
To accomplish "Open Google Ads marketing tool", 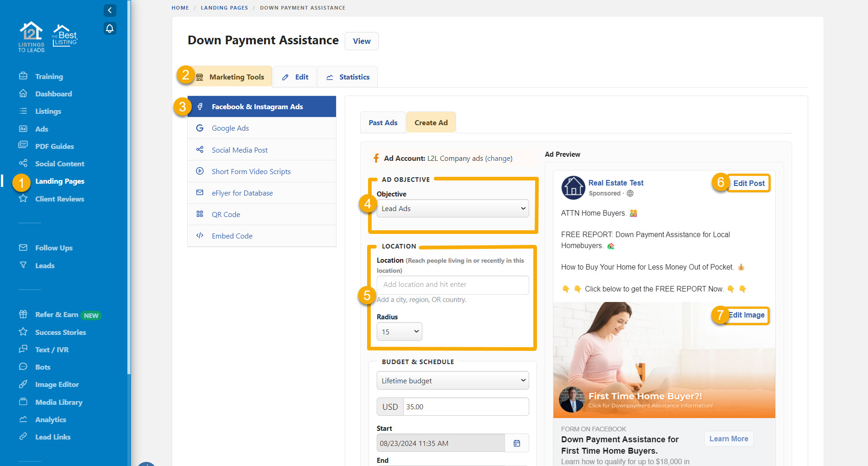I will [x=230, y=128].
